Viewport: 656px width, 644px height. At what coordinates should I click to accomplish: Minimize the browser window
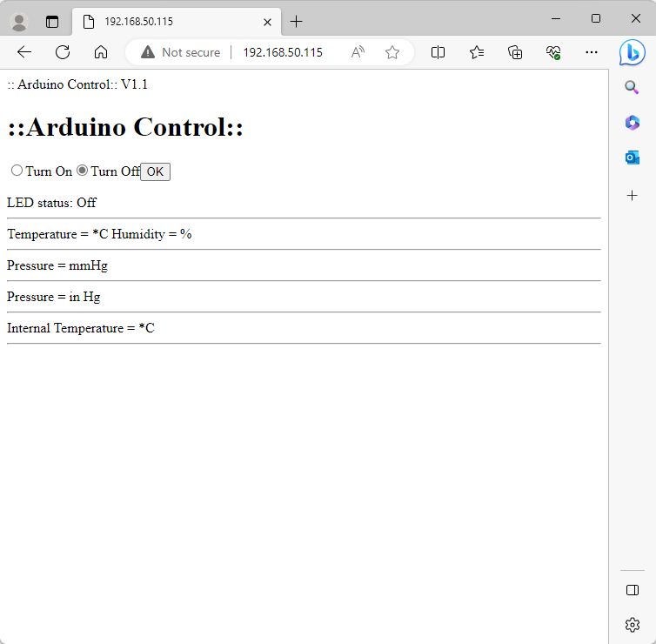pos(556,19)
